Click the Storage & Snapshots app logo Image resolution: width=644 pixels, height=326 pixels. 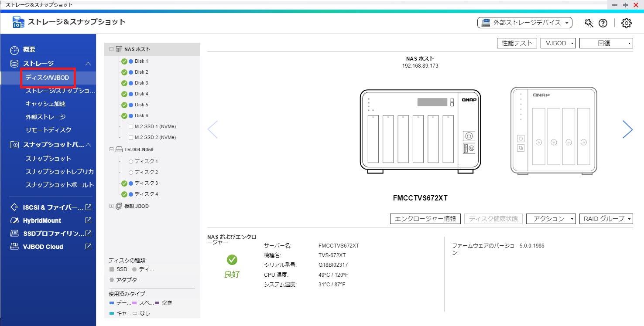tap(18, 22)
